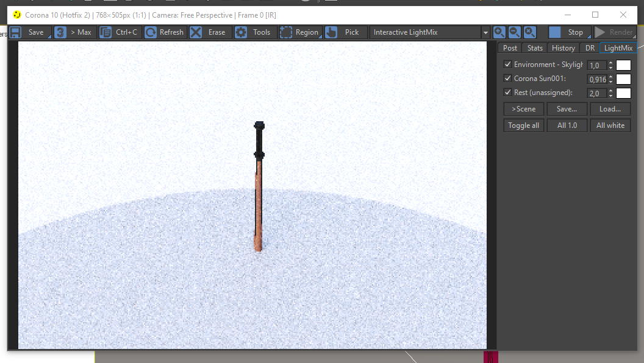Image resolution: width=644 pixels, height=363 pixels.
Task: Click the copy to Max icon
Action: click(60, 32)
